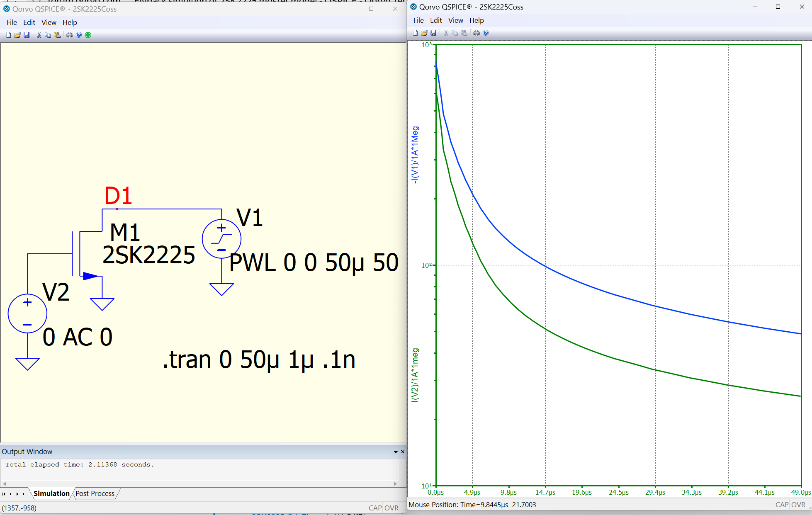The width and height of the screenshot is (812, 515).
Task: Open file icon in schematic toolbar
Action: pos(17,35)
